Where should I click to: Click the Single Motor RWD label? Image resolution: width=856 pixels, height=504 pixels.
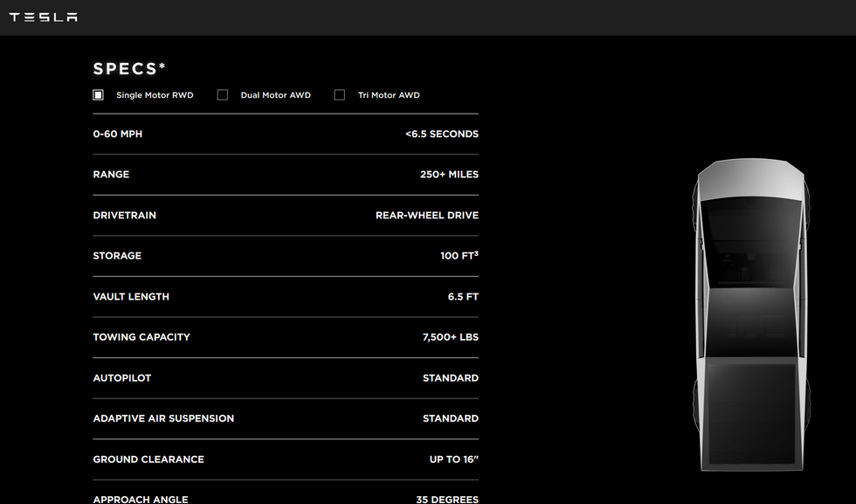pyautogui.click(x=155, y=95)
